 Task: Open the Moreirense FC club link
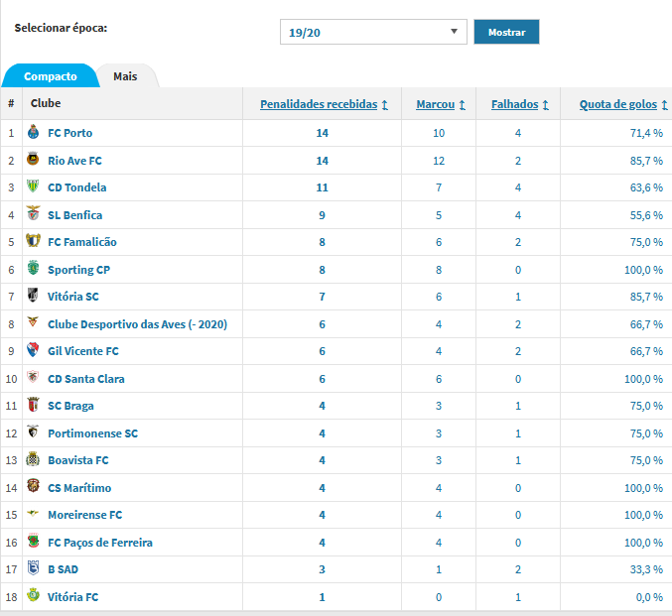[85, 515]
